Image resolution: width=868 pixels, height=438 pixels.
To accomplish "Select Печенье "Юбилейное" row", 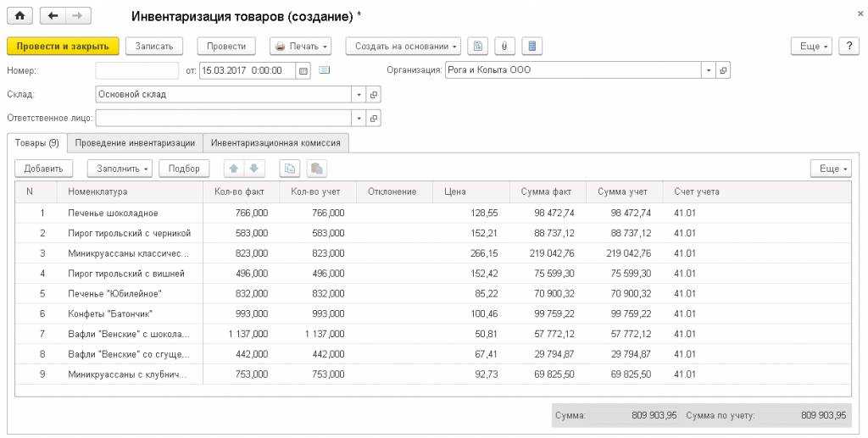I will 433,294.
